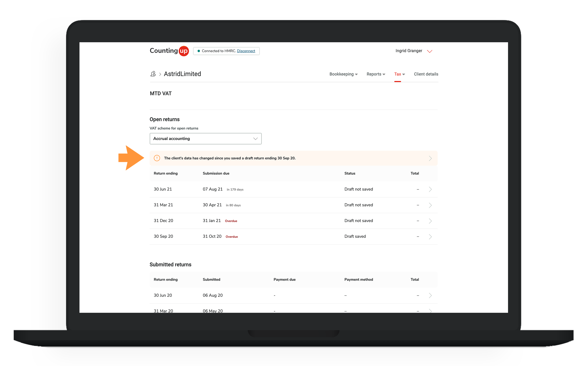The width and height of the screenshot is (588, 366).
Task: Click the 'Draft saved' status for 30 Sep 20
Action: 355,236
